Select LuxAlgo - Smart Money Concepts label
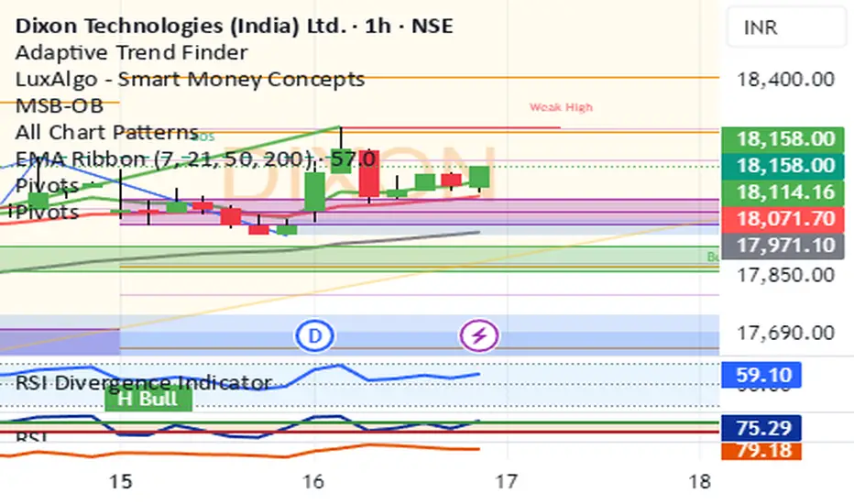 pos(190,79)
